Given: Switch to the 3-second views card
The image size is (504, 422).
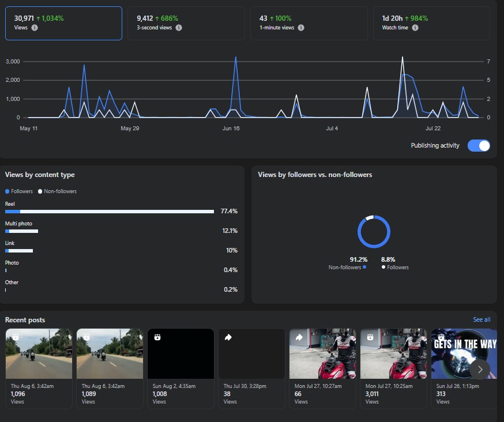Looking at the screenshot, I should coord(186,23).
